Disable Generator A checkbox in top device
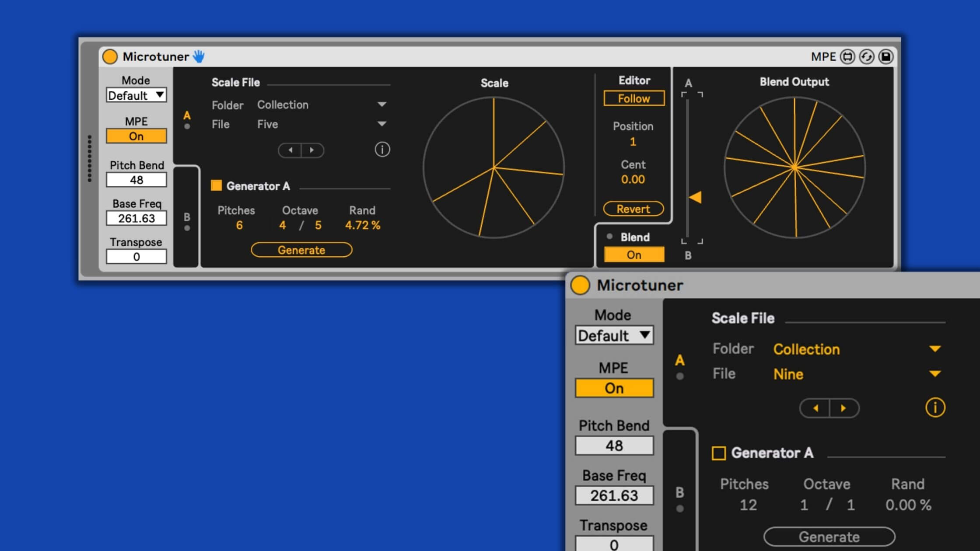 (x=216, y=185)
